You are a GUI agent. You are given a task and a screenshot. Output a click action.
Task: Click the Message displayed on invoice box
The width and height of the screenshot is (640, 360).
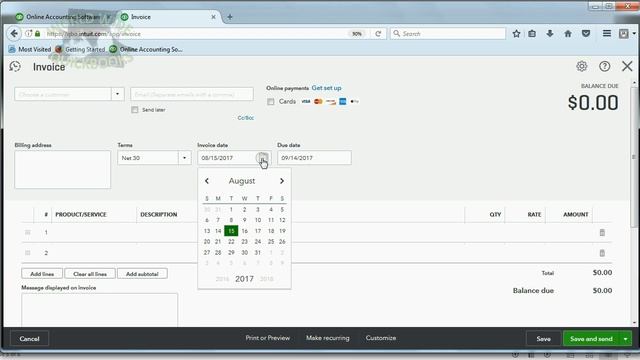tap(100, 310)
